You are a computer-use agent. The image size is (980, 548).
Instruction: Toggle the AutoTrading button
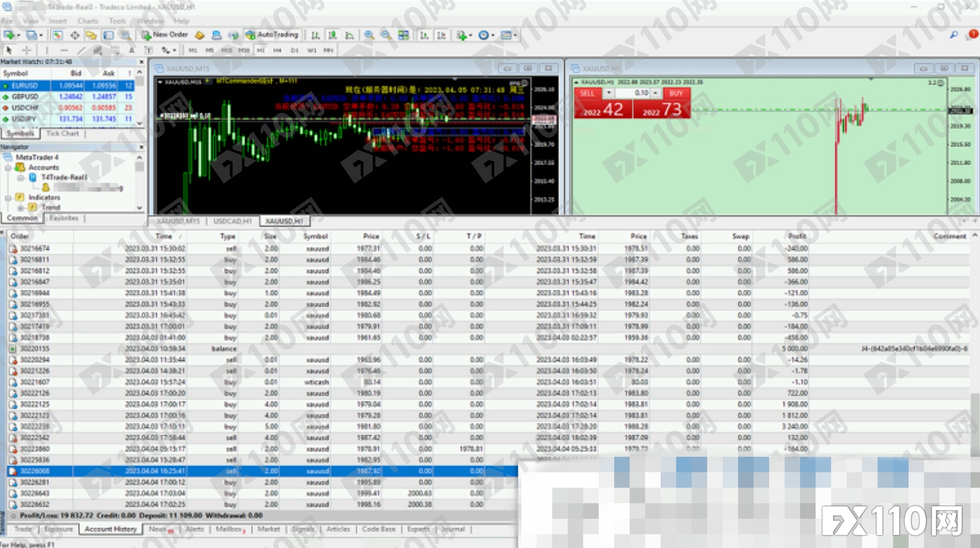pyautogui.click(x=272, y=35)
